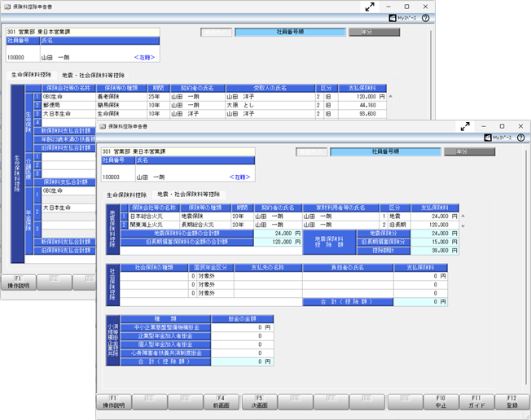Click the expand arrows icon in the back window title bar
The height and width of the screenshot is (420, 531).
pos(370,7)
